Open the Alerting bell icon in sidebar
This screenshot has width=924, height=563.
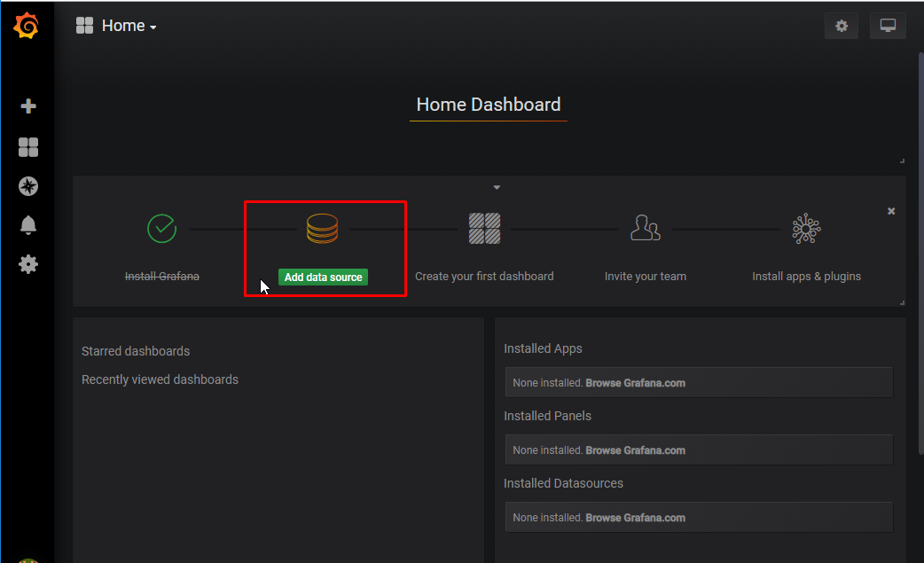(27, 225)
